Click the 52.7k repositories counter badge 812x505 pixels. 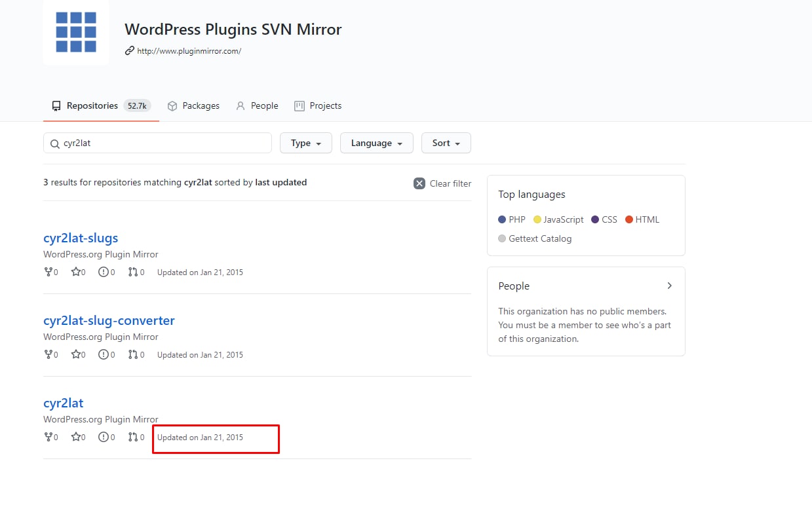137,106
